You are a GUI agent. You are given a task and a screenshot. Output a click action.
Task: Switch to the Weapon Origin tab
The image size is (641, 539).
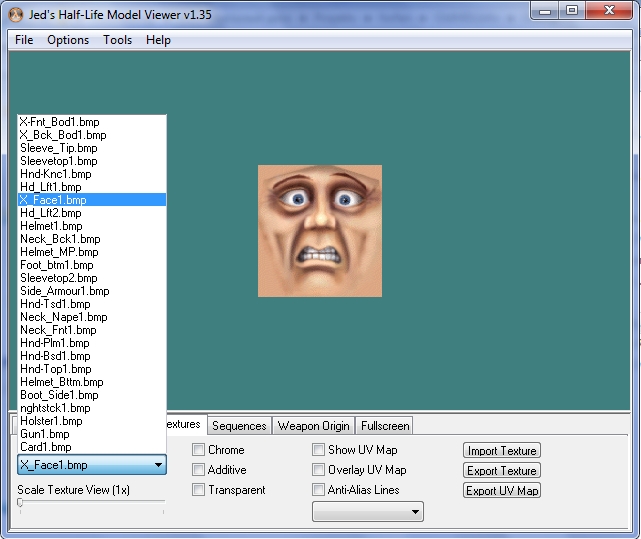313,426
